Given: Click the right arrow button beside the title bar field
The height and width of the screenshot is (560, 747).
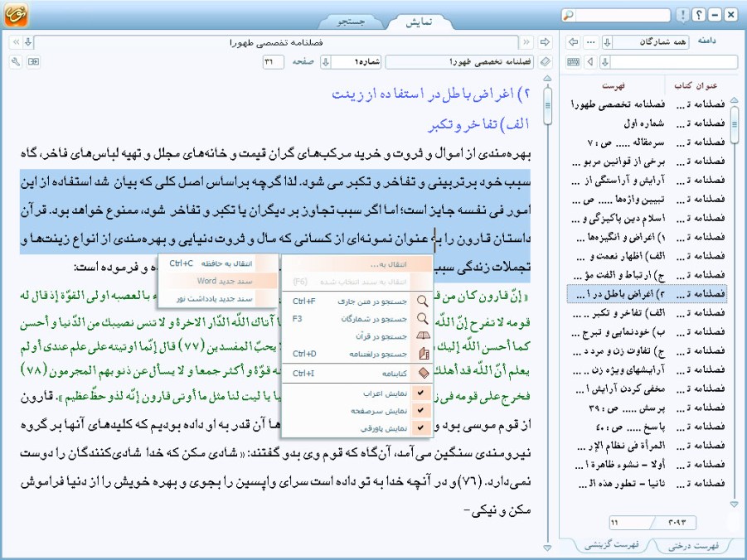Looking at the screenshot, I should tap(545, 42).
